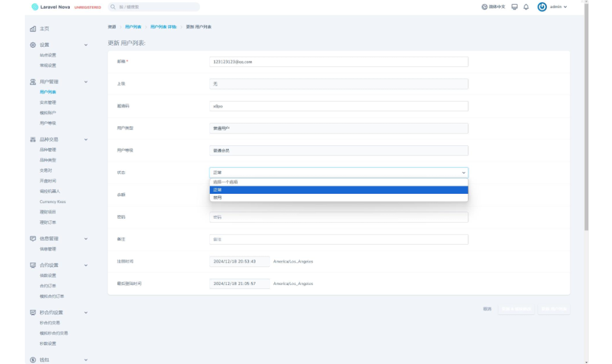Click the 取消 cancel button

click(x=487, y=309)
